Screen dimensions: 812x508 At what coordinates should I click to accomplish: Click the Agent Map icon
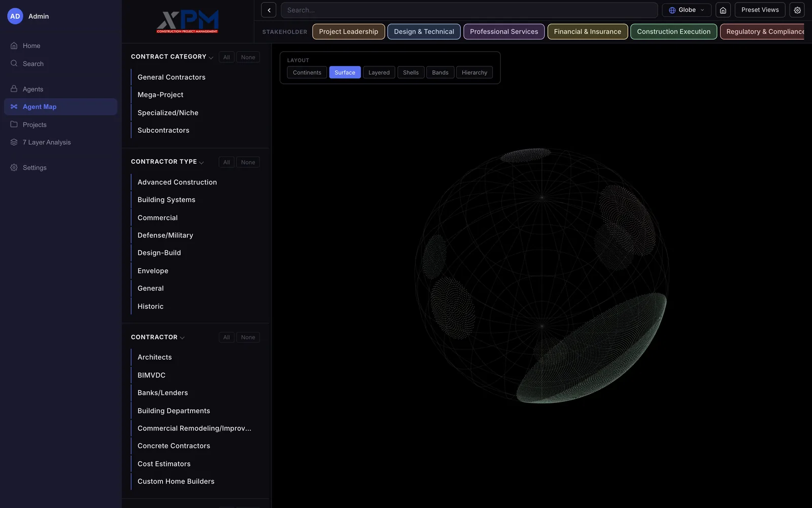click(x=14, y=107)
